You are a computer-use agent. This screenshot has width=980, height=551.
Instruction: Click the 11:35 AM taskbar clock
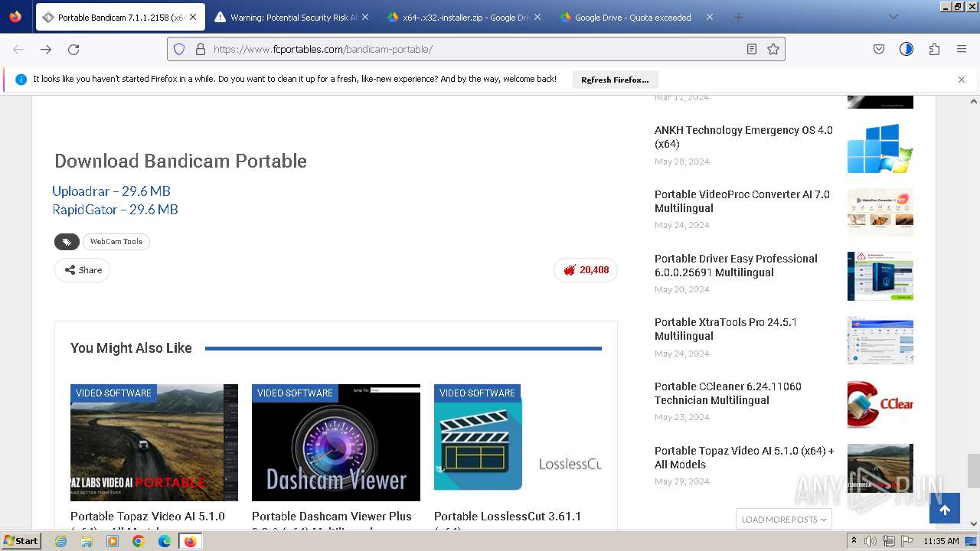(942, 541)
